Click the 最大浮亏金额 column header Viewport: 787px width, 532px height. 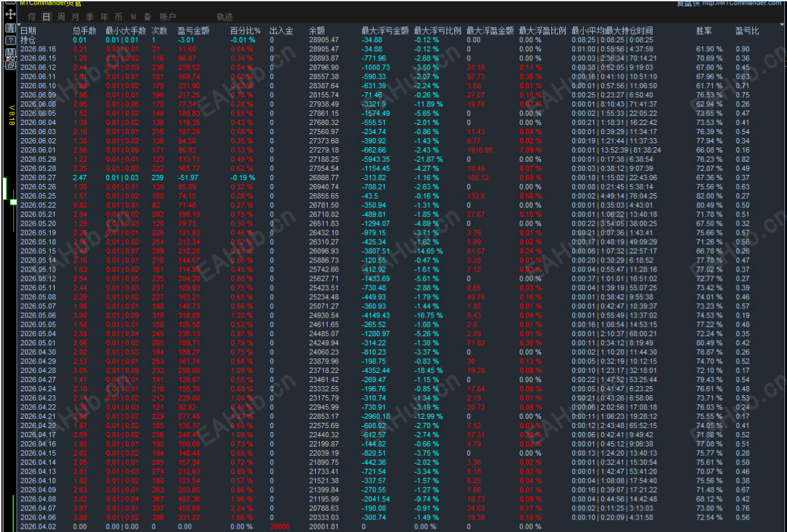[x=386, y=31]
